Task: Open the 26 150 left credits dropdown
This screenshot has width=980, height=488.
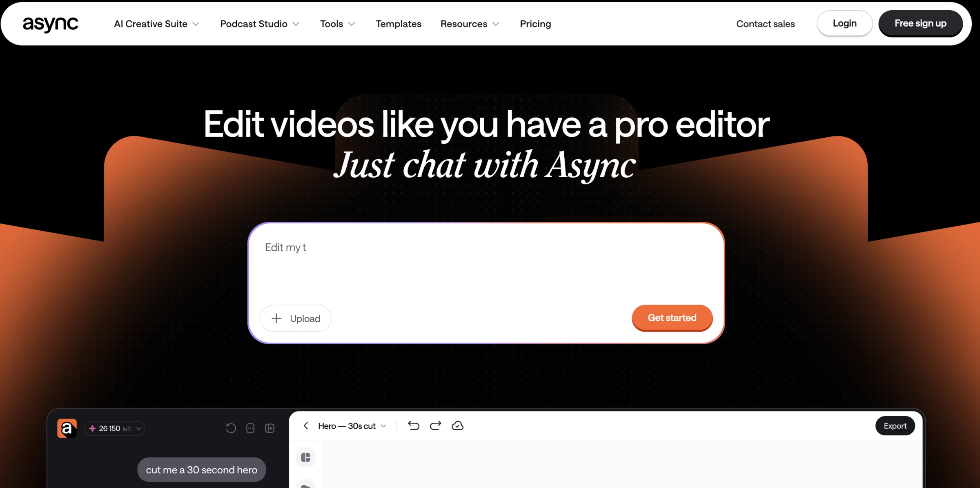Action: coord(115,428)
